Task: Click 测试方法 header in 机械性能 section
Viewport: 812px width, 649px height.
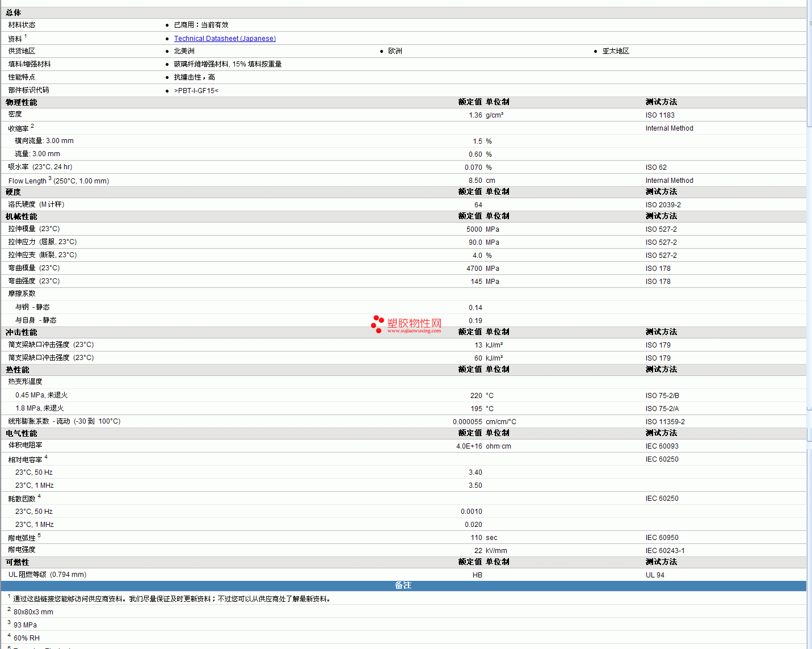Action: pyautogui.click(x=661, y=216)
